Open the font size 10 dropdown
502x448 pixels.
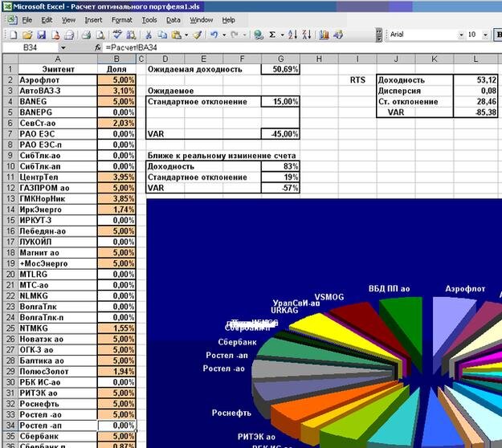coord(485,35)
